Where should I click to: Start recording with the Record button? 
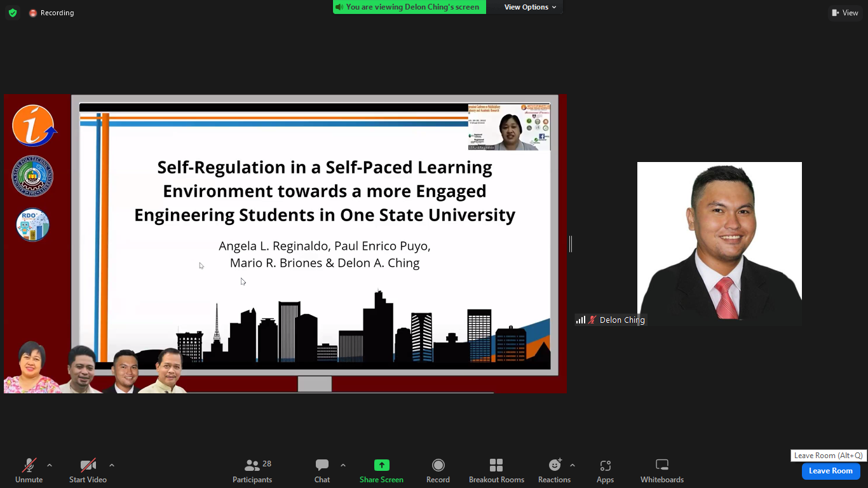point(438,471)
